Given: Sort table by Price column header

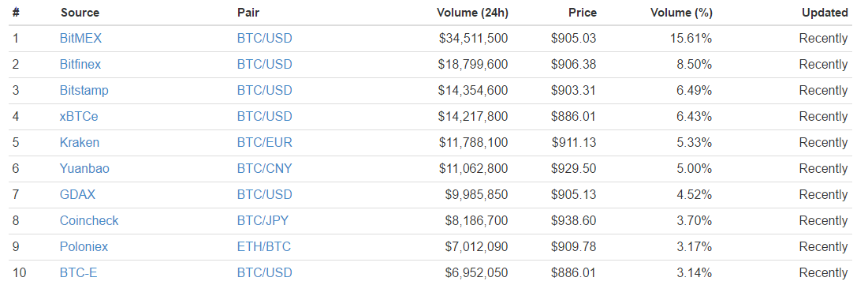Looking at the screenshot, I should pos(583,12).
